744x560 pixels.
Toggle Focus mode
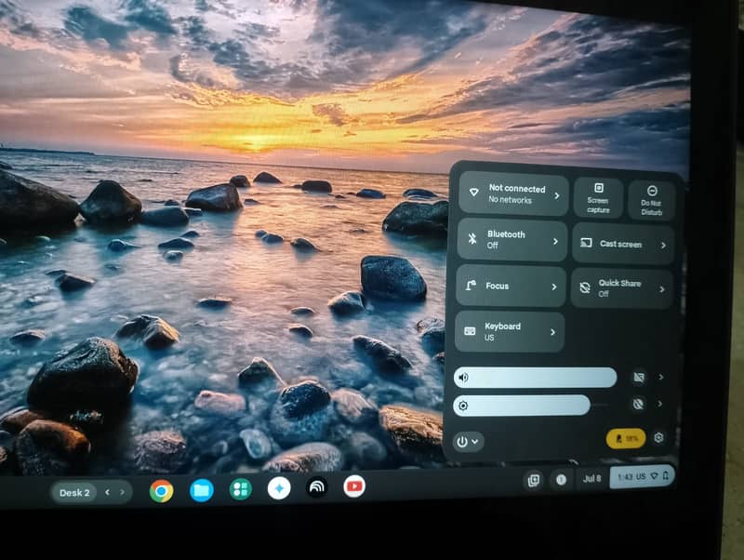tap(511, 287)
